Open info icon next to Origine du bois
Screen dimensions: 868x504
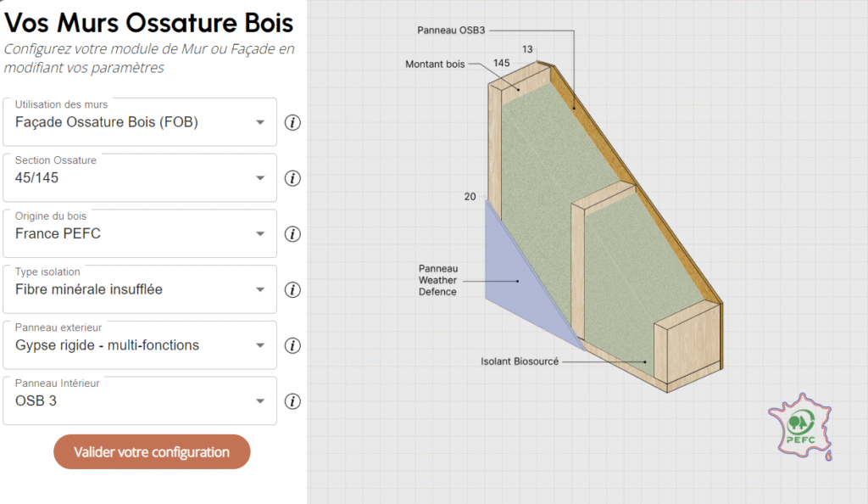tap(292, 234)
